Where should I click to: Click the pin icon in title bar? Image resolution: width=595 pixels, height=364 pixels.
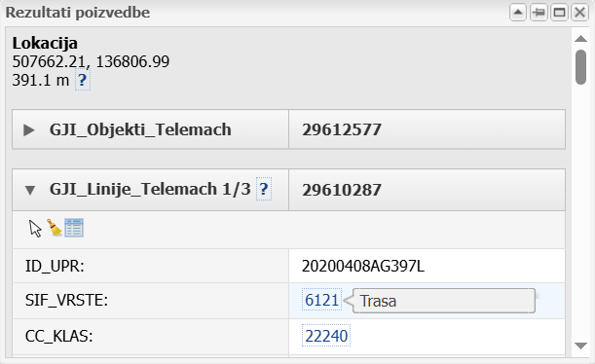[539, 13]
